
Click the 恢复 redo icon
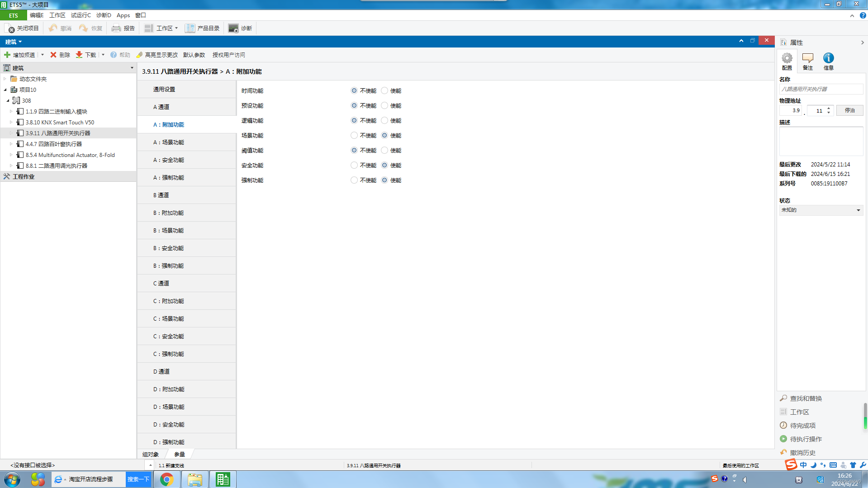[x=84, y=28]
